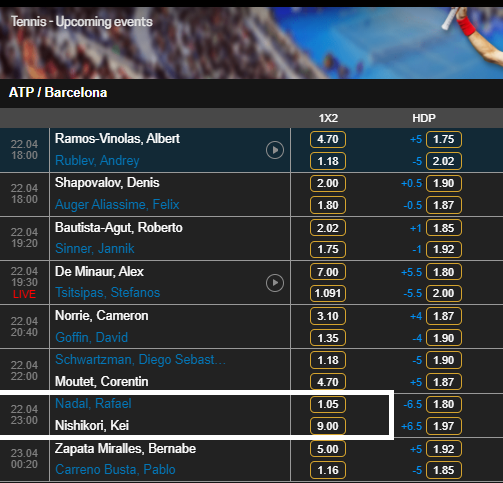The width and height of the screenshot is (503, 483).
Task: Pick -1 handicap 1.92 for Sinner
Action: pyautogui.click(x=444, y=249)
